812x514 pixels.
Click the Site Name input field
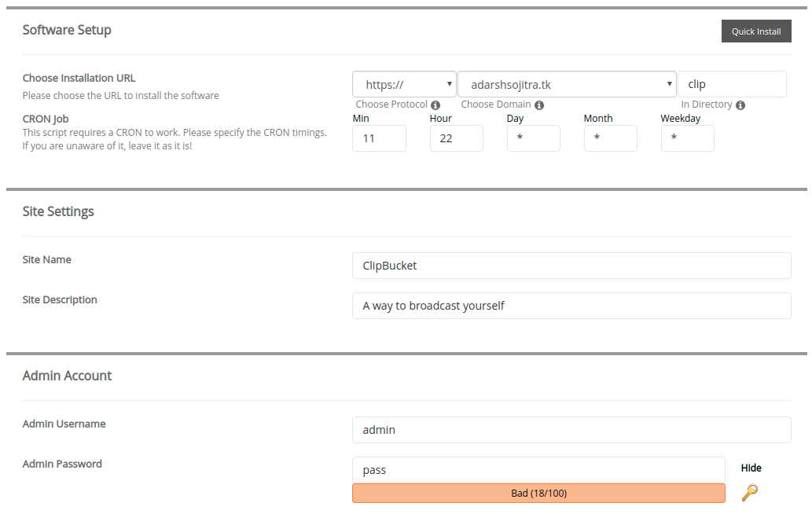tap(571, 266)
